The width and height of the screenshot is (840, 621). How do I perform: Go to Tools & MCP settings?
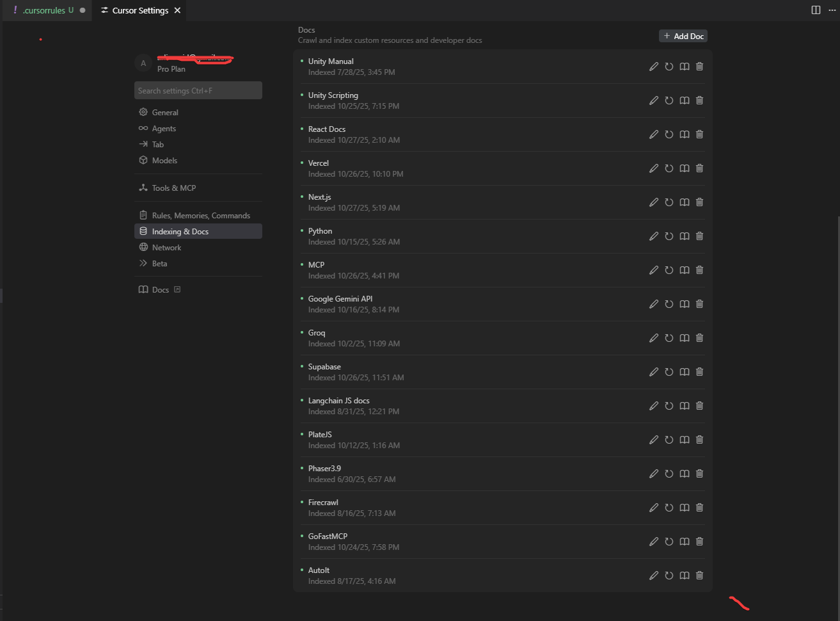click(x=173, y=188)
